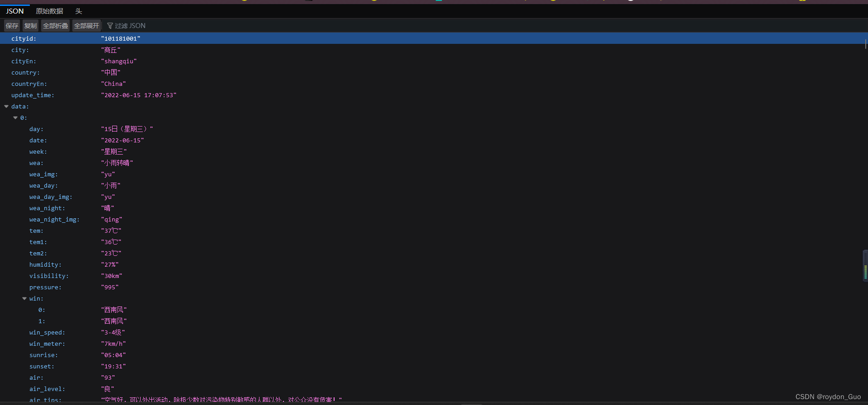Collapse the win node
This screenshot has width=868, height=405.
coord(24,299)
